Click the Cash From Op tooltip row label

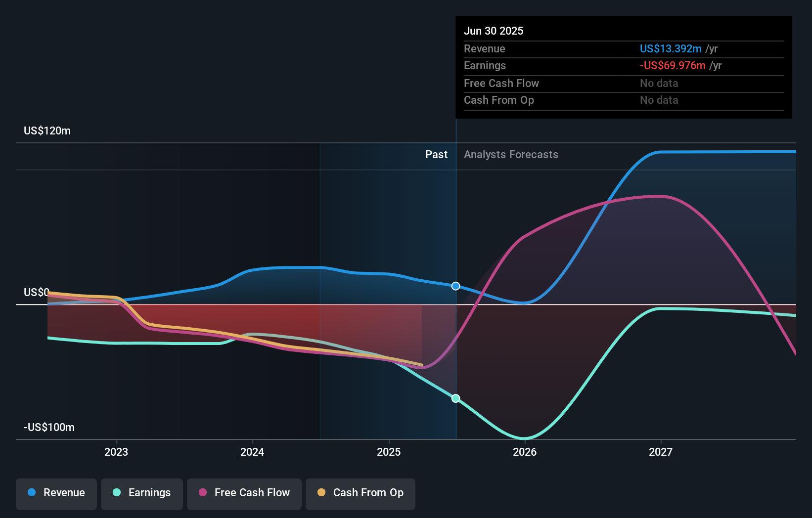click(499, 100)
